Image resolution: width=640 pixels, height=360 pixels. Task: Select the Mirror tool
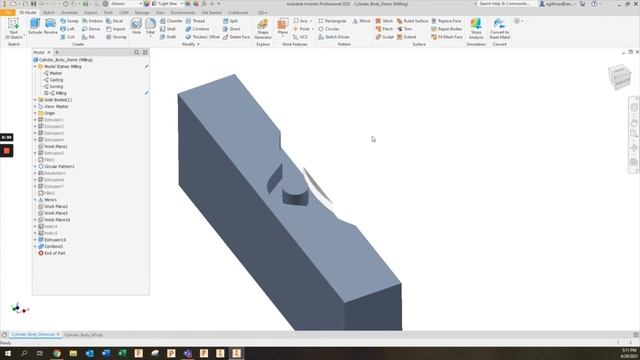[362, 21]
